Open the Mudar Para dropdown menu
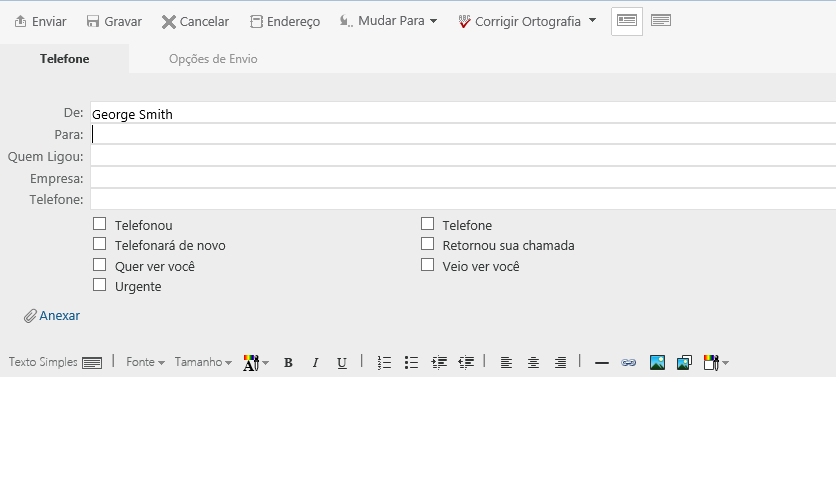The height and width of the screenshot is (492, 836). point(389,21)
